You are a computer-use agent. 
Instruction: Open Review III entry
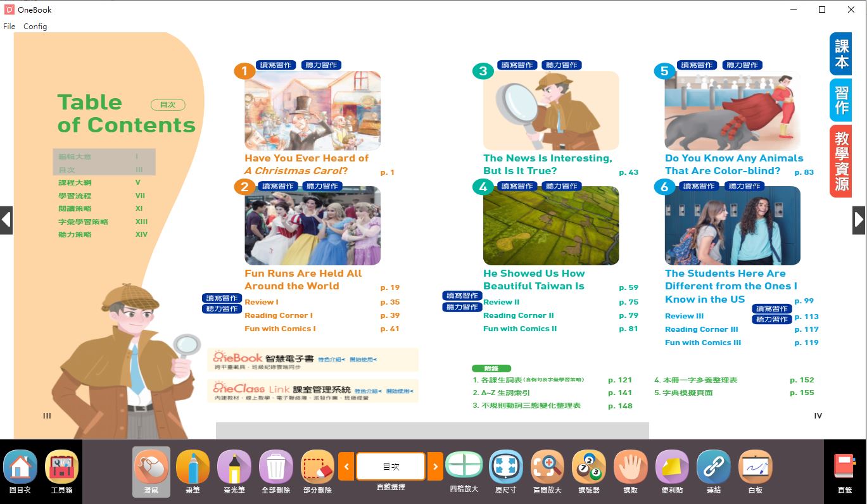coord(684,316)
